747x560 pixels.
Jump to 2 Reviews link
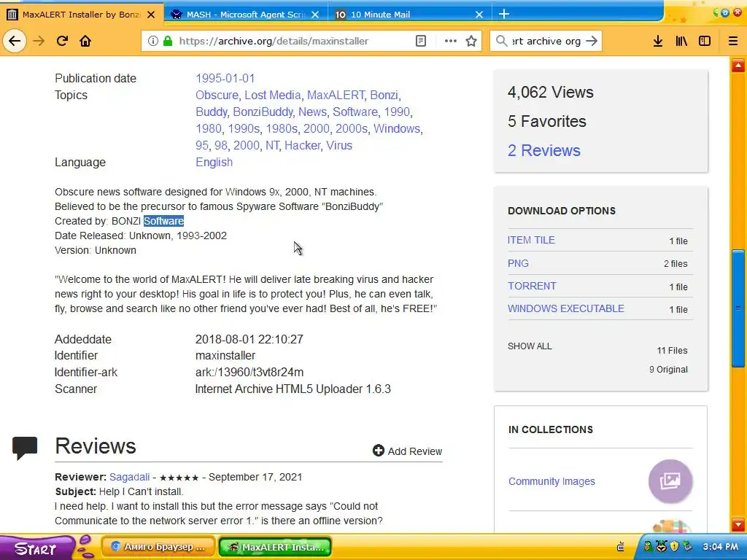[x=544, y=150]
